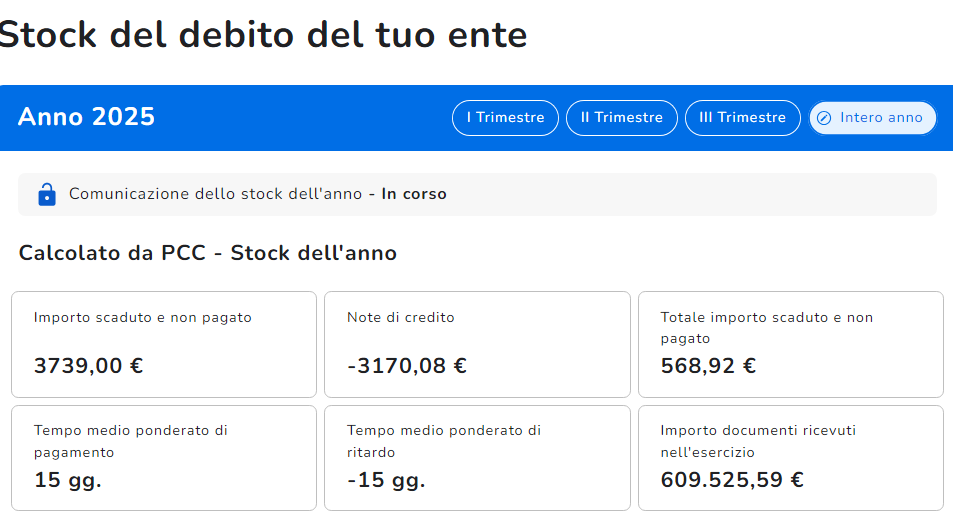This screenshot has height=522, width=953.
Task: Click the -3170,08 € credit note value
Action: 407,366
